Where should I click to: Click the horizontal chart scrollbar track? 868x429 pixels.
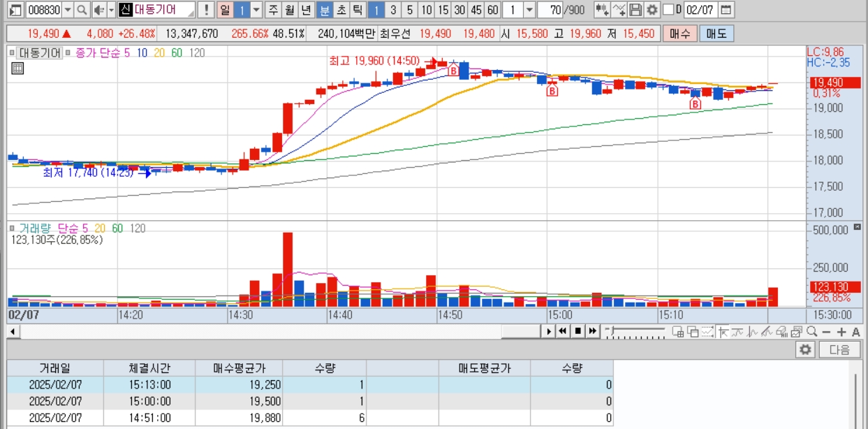click(279, 332)
